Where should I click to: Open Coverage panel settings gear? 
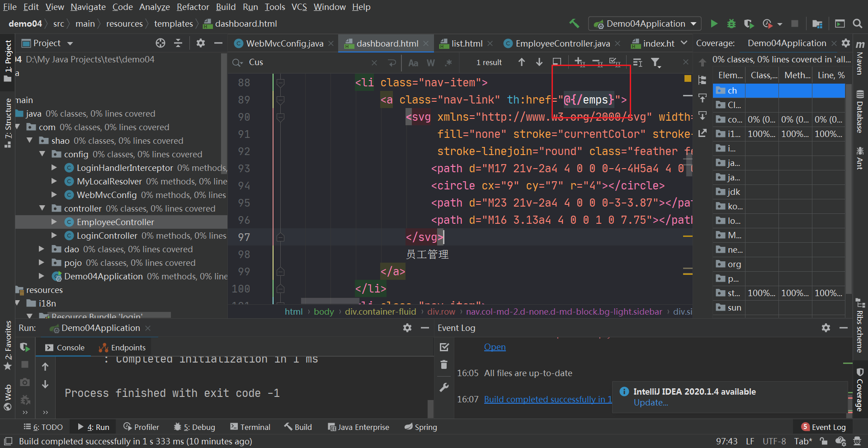(x=846, y=43)
